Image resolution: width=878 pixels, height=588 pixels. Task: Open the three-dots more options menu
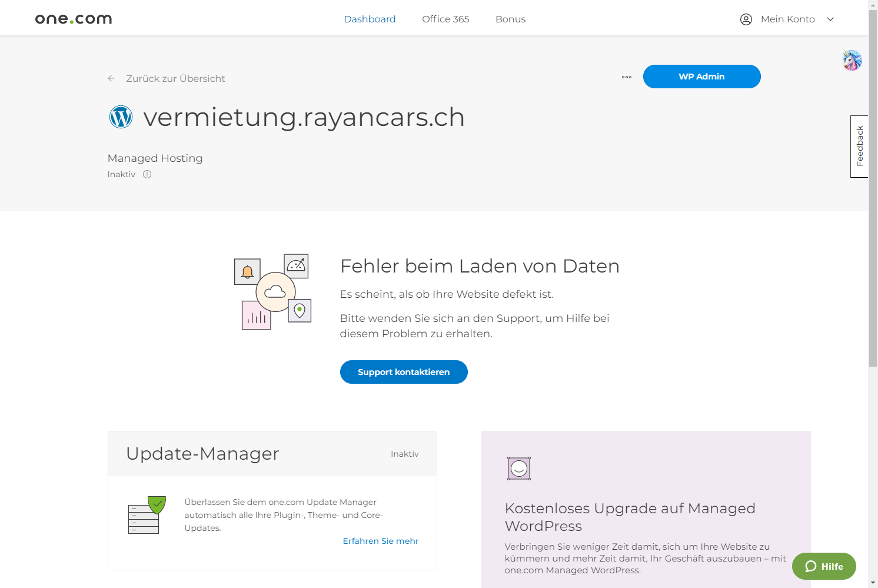coord(627,77)
